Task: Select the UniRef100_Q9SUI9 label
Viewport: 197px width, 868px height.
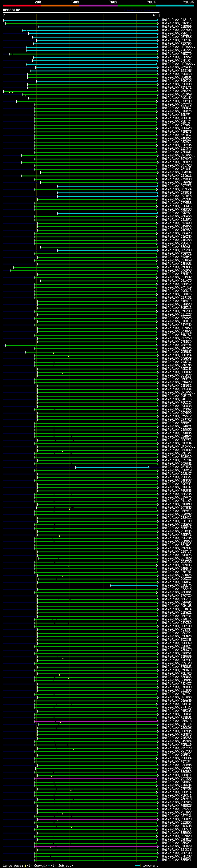Action: [176, 192]
